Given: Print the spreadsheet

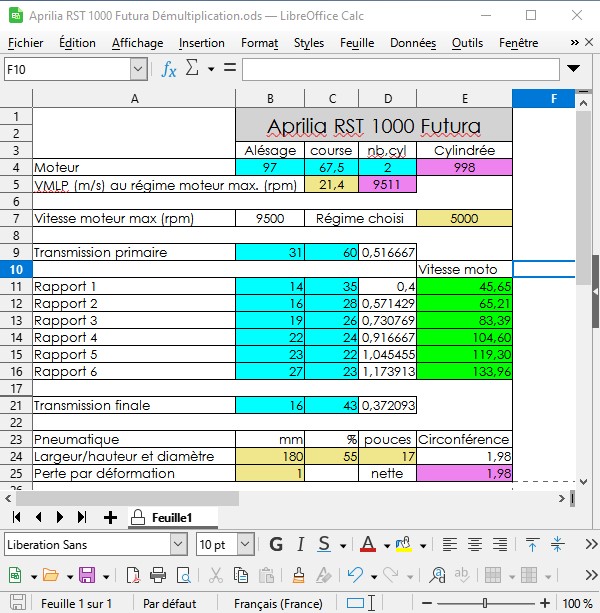Looking at the screenshot, I should tap(158, 575).
